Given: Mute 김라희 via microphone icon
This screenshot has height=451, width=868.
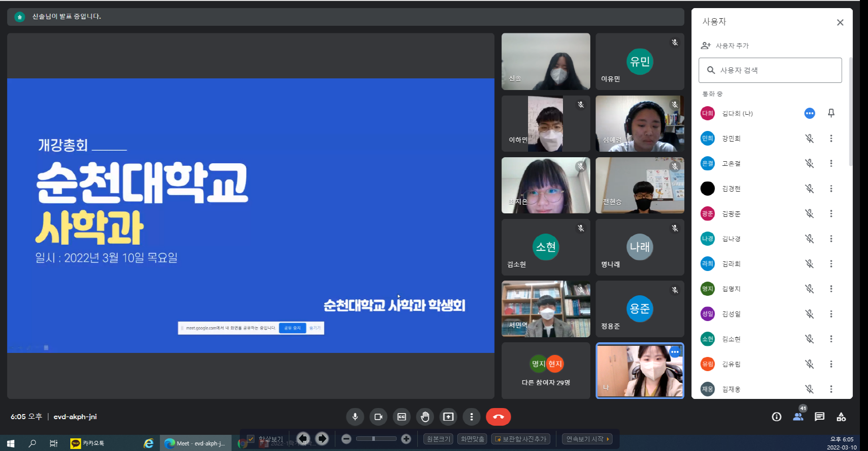Looking at the screenshot, I should click(810, 264).
